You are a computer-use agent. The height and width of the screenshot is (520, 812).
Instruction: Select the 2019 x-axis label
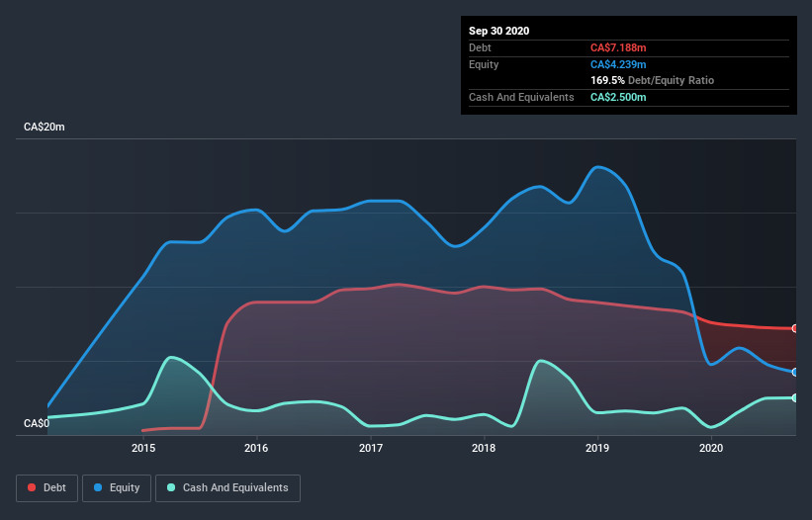pos(597,448)
